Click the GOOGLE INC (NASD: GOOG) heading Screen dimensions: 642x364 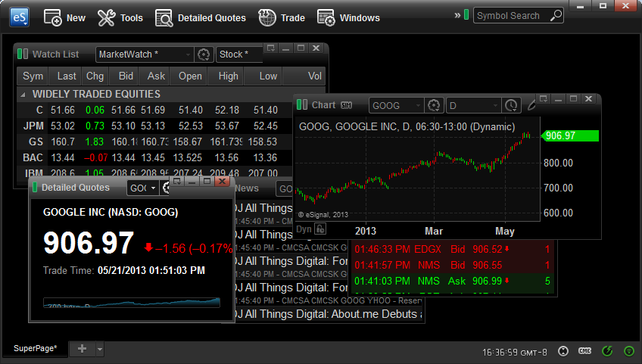[x=111, y=212]
